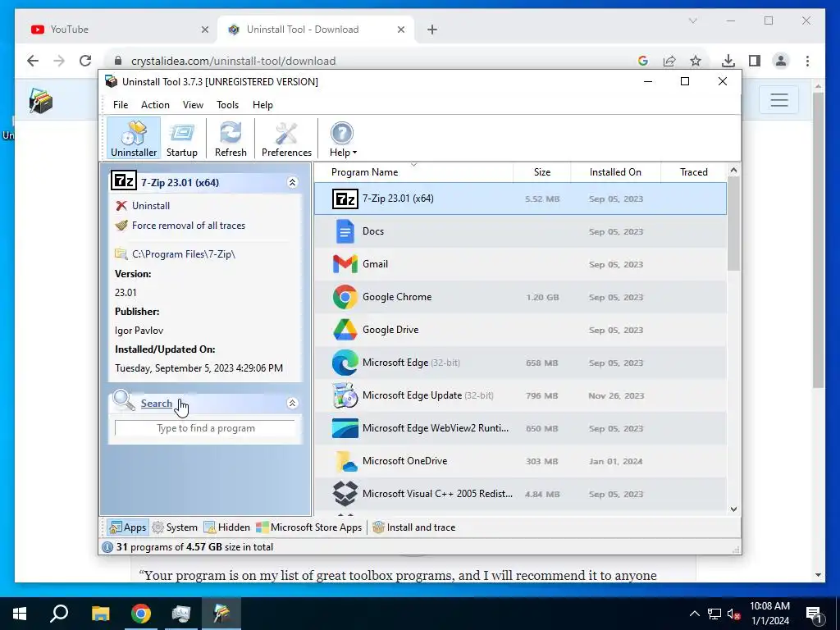The height and width of the screenshot is (630, 840).
Task: Switch to the Startup toolbar view
Action: 181,139
